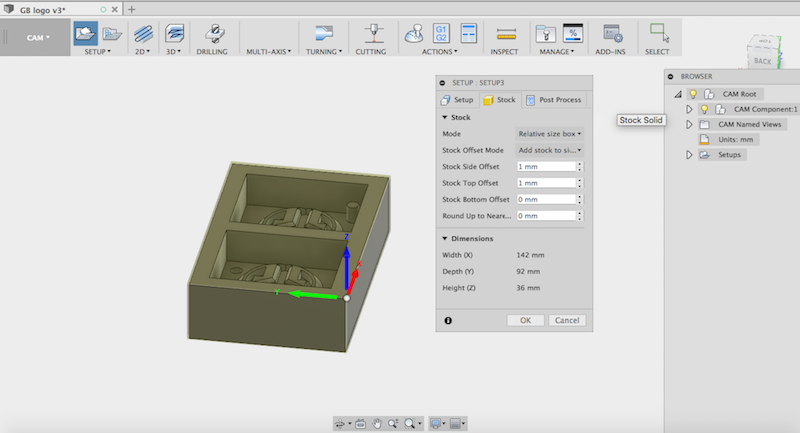Viewport: 800px width, 433px height.
Task: Select the Cutting tool icon
Action: pos(373,33)
